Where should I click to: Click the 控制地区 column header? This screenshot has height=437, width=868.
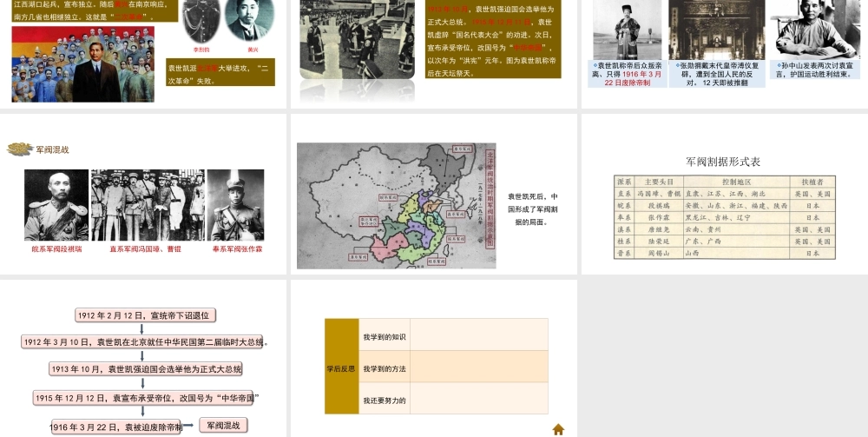pyautogui.click(x=736, y=182)
